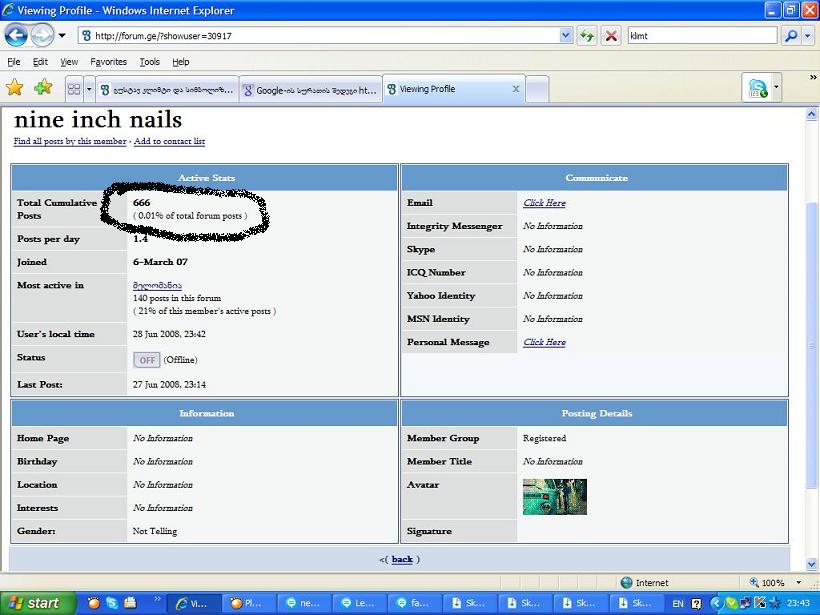820x615 pixels.
Task: Click the third quick launch icon
Action: [130, 603]
